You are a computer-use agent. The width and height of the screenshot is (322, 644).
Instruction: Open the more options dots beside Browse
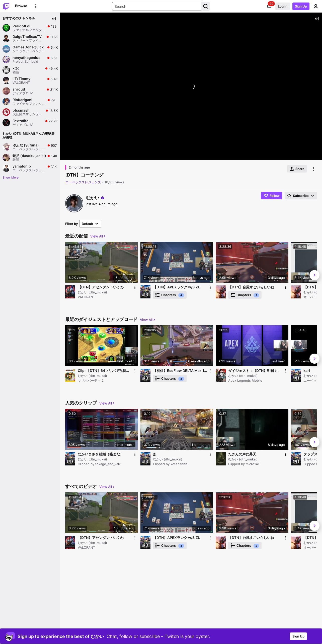coord(36,6)
